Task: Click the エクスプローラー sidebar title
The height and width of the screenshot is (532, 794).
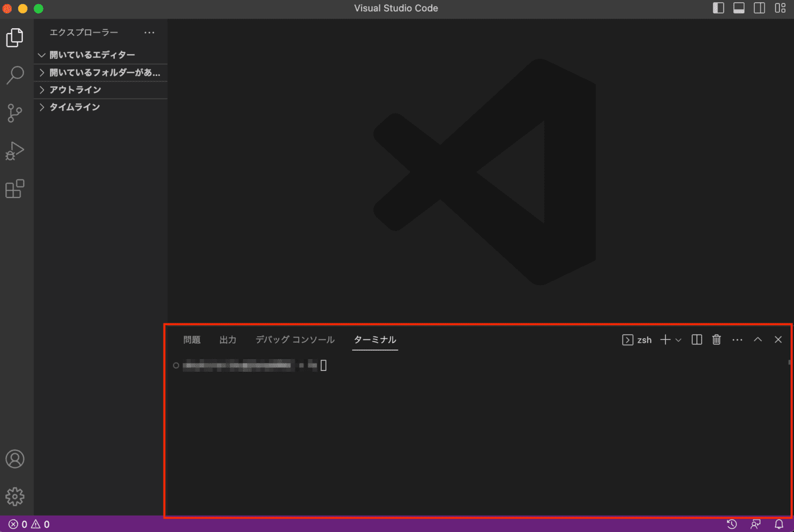Action: click(84, 32)
